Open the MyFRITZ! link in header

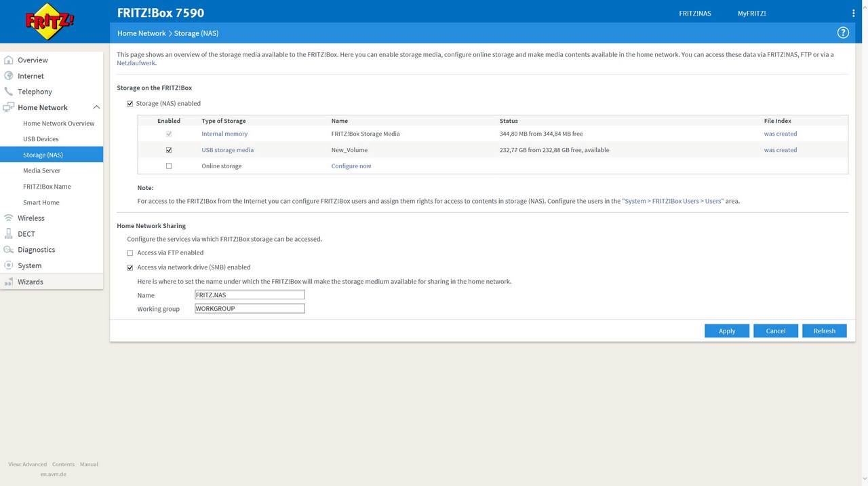click(x=752, y=14)
